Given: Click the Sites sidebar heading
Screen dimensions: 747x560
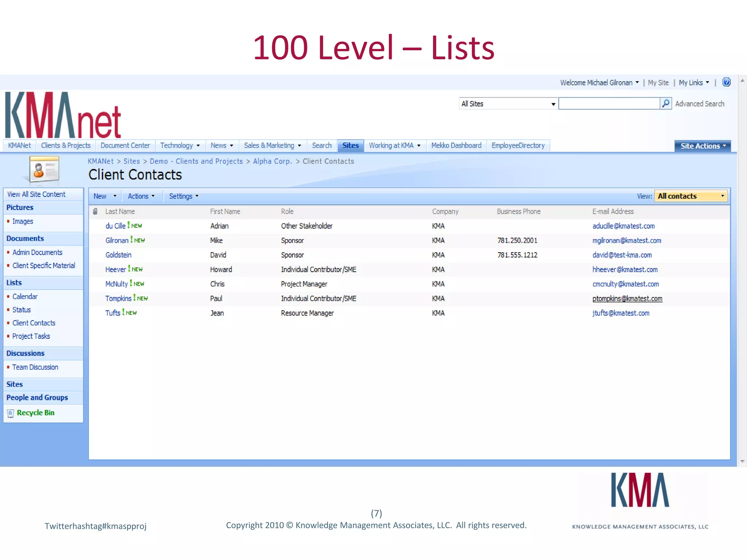Looking at the screenshot, I should [15, 384].
